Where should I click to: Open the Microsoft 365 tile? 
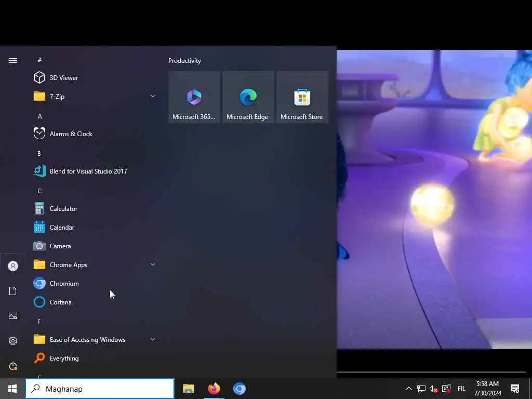[x=194, y=97]
